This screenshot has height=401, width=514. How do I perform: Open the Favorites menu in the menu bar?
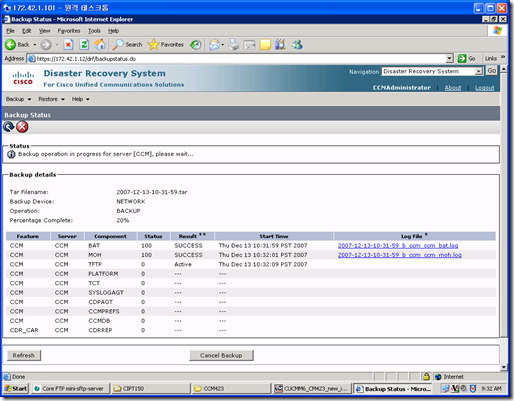point(69,31)
